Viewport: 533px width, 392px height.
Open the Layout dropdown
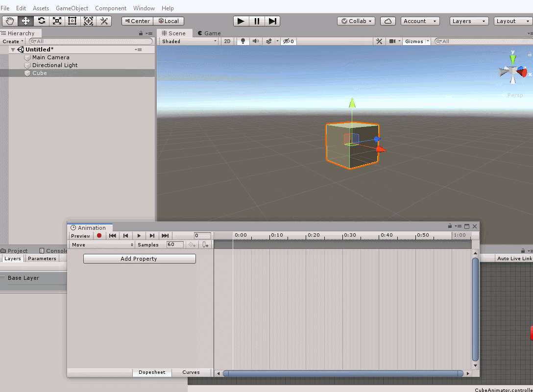[512, 21]
